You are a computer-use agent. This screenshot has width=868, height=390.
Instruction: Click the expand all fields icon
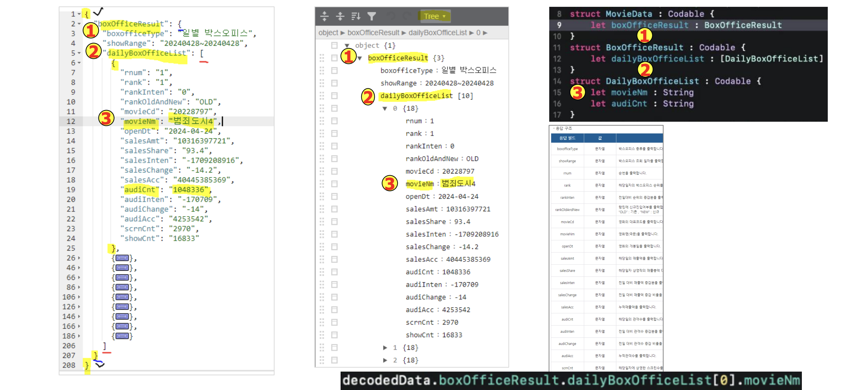[324, 16]
